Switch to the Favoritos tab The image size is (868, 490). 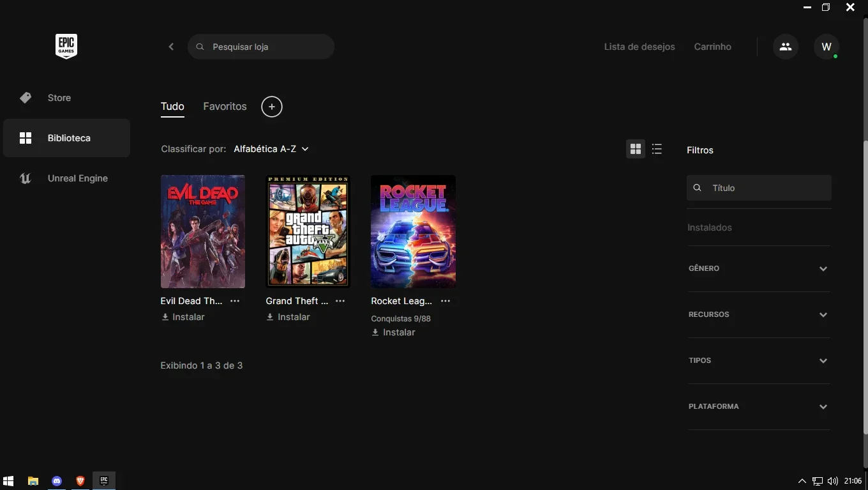[225, 107]
